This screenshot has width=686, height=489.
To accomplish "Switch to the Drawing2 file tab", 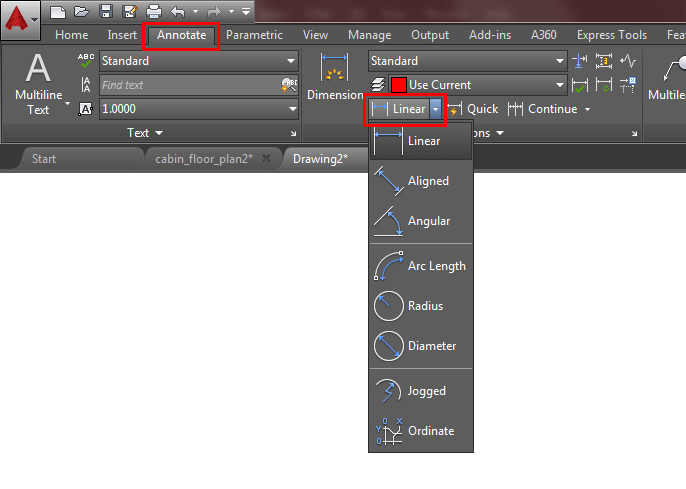I will click(320, 159).
